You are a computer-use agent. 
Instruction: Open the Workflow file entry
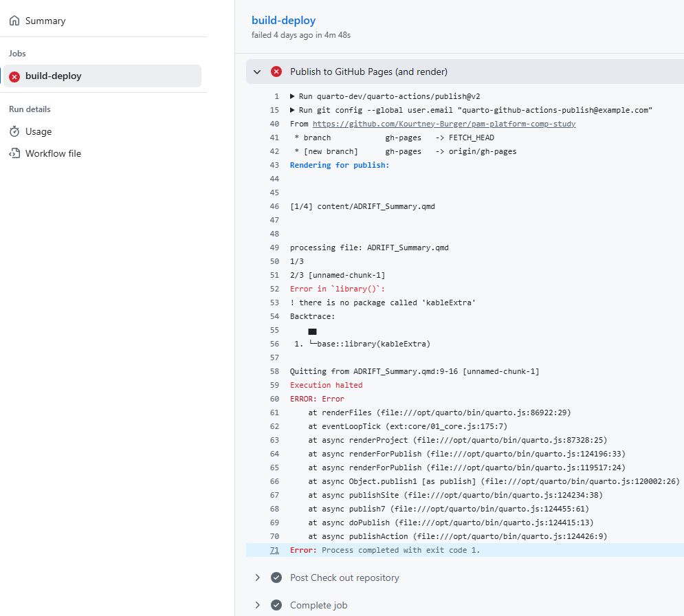click(53, 153)
